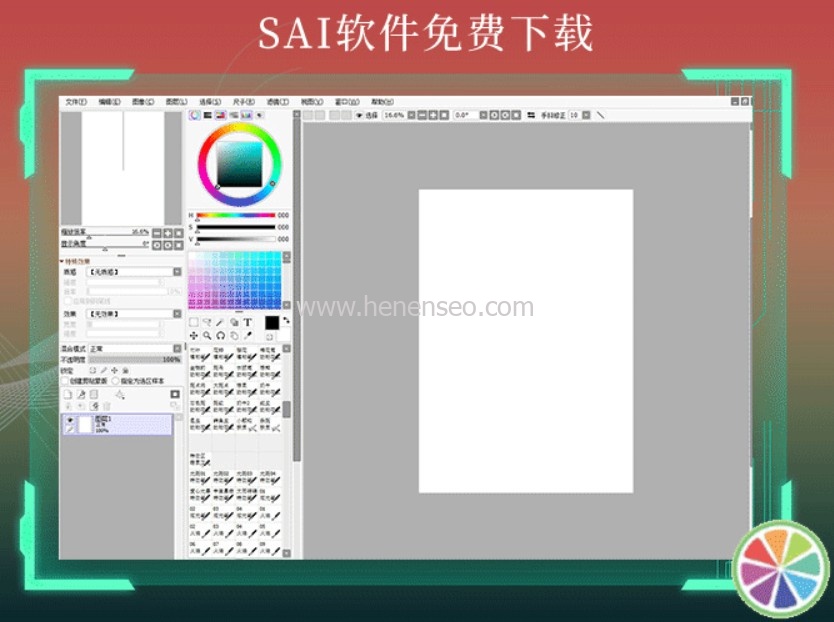Create a new linework layer
This screenshot has width=834, height=622.
click(81, 394)
